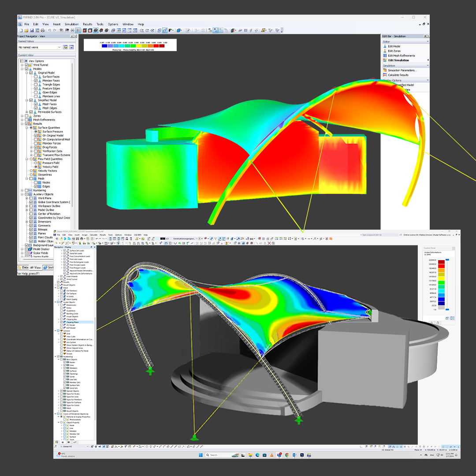Enable the Surface Faces checkbox under Original Model
The width and height of the screenshot is (476, 476).
36,77
